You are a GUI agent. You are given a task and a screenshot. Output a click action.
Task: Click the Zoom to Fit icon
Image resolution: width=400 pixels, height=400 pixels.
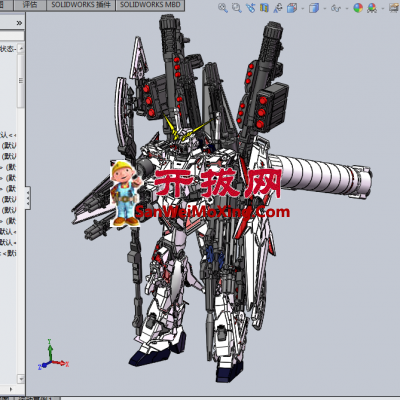click(223, 8)
